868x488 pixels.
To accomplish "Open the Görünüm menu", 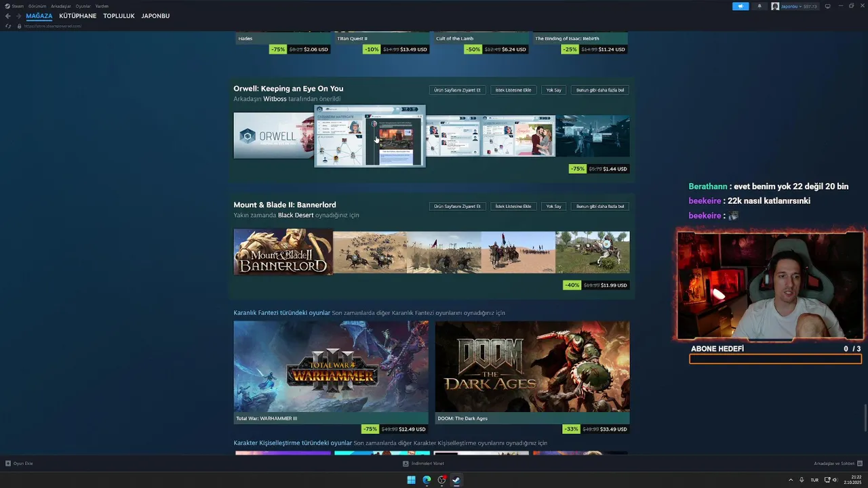I will pos(37,6).
